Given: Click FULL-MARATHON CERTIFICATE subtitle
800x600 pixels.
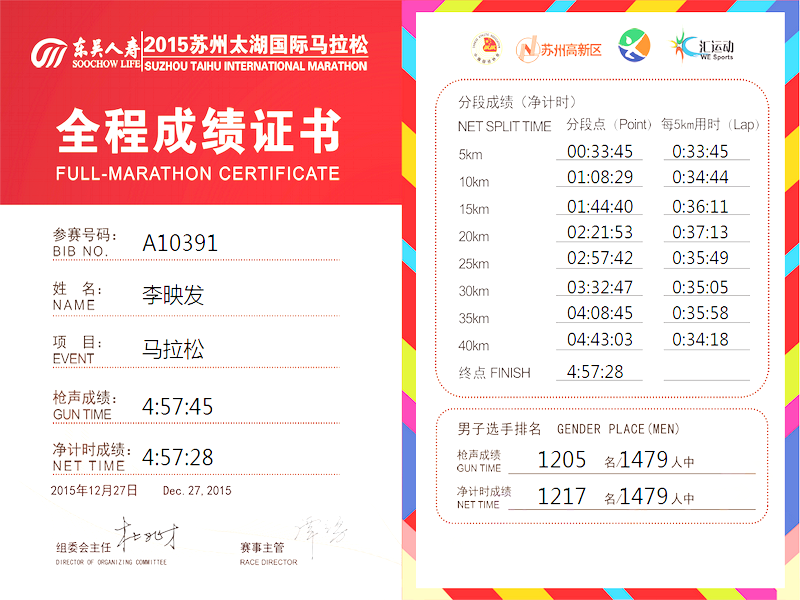Looking at the screenshot, I should pos(198,173).
